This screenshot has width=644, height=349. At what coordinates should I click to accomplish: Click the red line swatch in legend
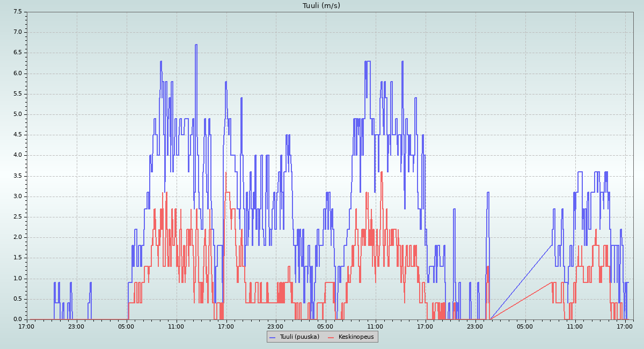(331, 337)
